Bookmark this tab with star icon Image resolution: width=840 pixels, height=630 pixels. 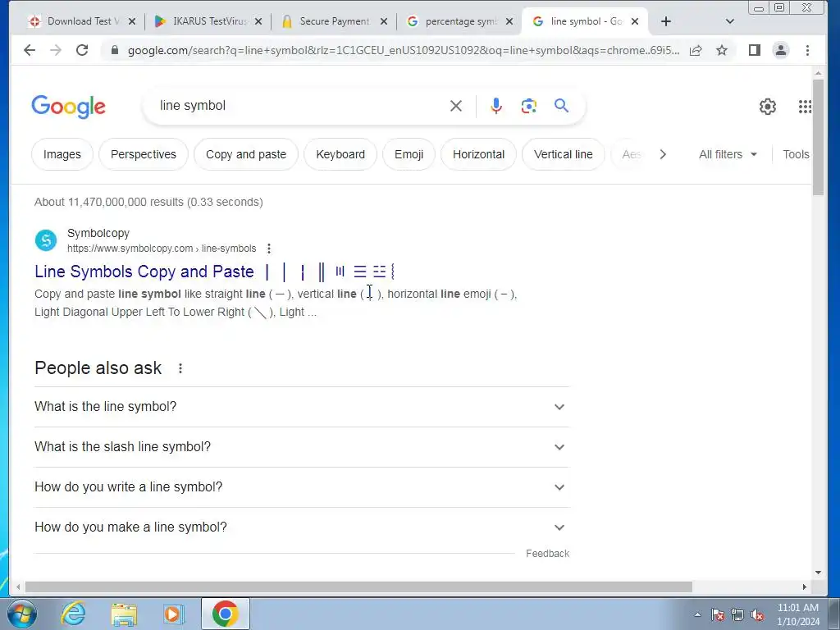[722, 50]
